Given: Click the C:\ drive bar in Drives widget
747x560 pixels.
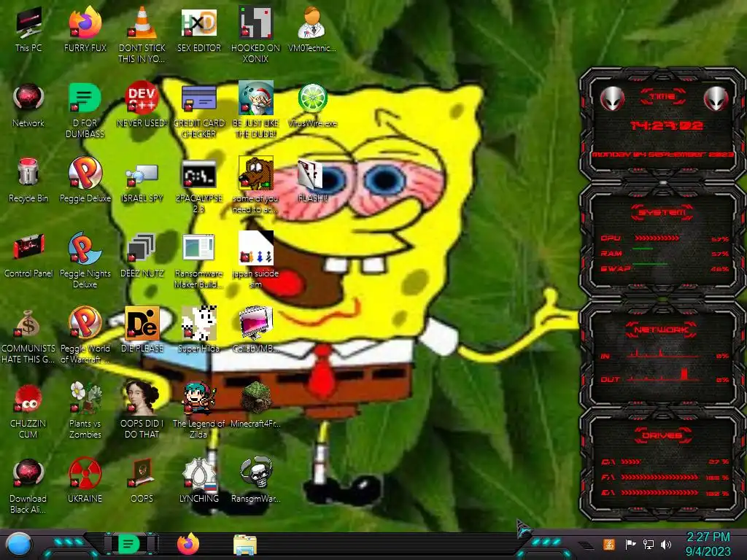Looking at the screenshot, I should tap(631, 462).
